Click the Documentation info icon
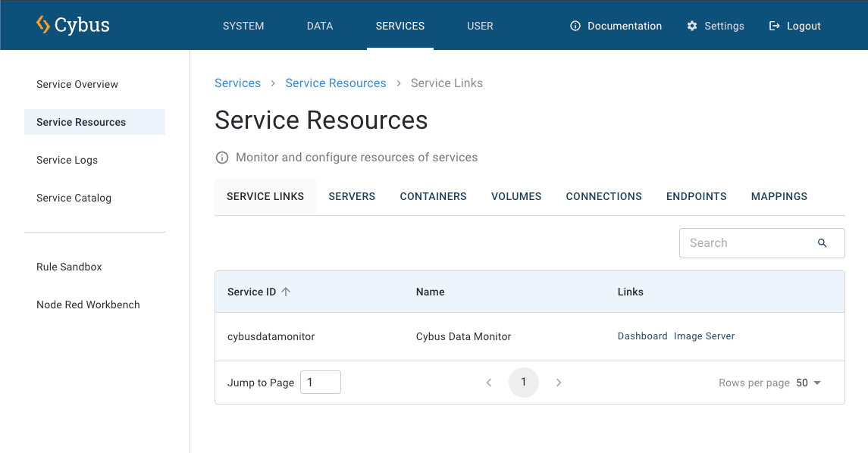The width and height of the screenshot is (868, 453). point(575,26)
